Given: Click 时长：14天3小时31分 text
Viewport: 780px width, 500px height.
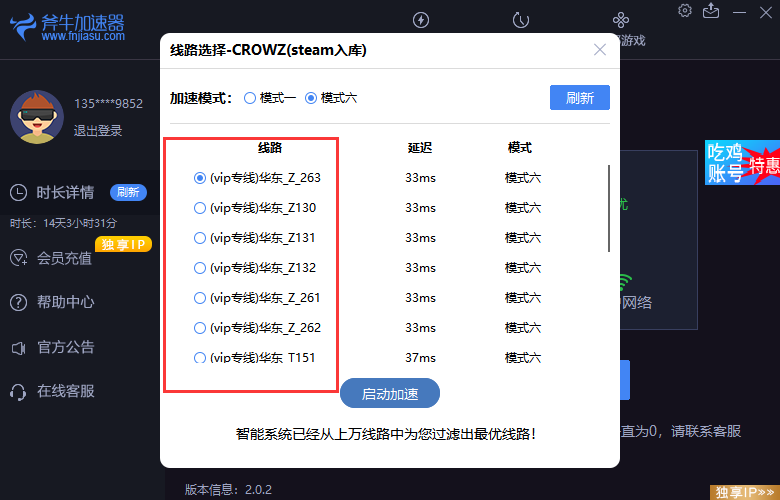Looking at the screenshot, I should [63, 223].
